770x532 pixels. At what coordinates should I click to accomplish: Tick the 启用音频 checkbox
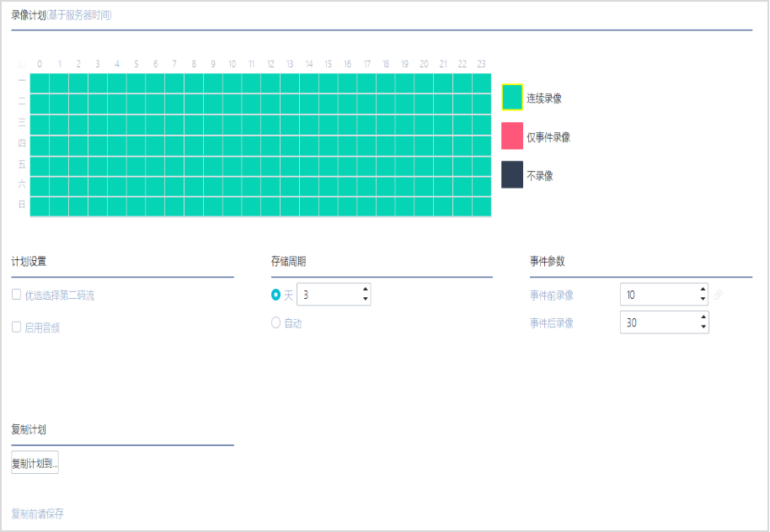tap(16, 327)
